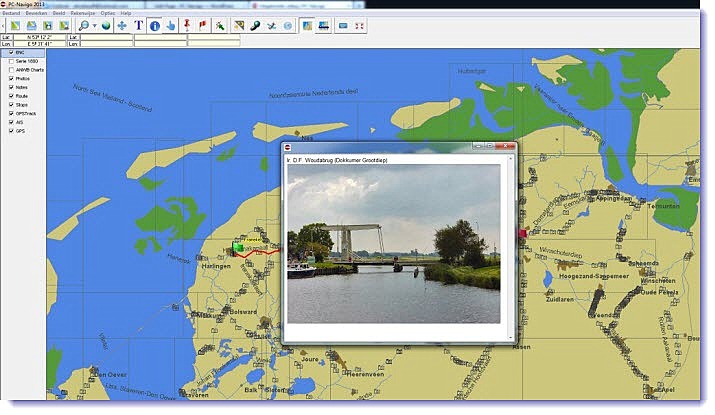715x415 pixels.
Task: Select the red flag marker tool
Action: click(203, 26)
